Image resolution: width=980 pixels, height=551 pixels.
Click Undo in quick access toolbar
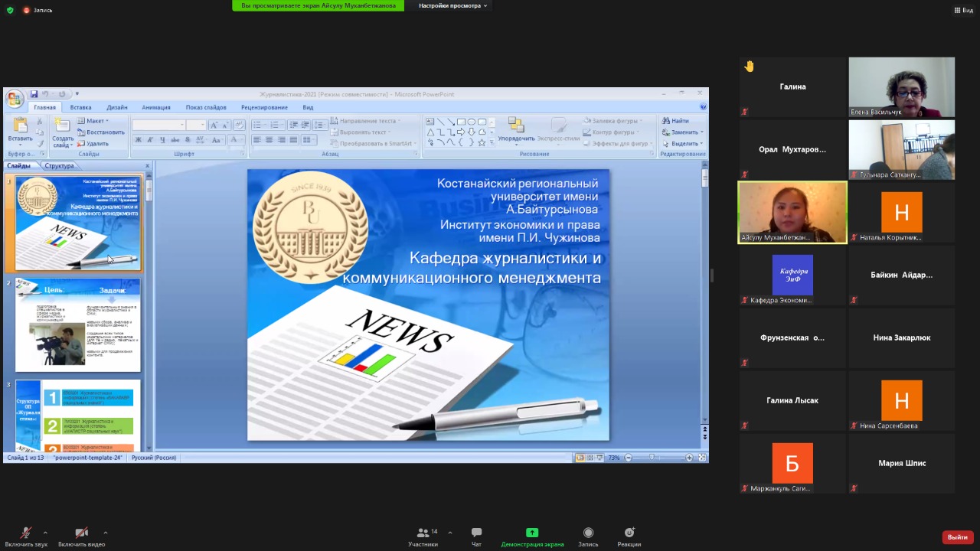(x=45, y=94)
